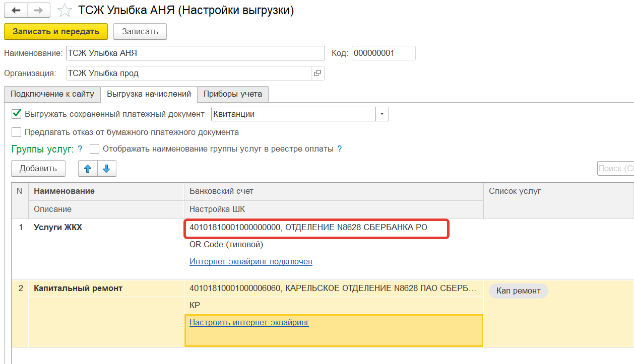
Task: Focus the Наименование input field
Action: click(196, 53)
